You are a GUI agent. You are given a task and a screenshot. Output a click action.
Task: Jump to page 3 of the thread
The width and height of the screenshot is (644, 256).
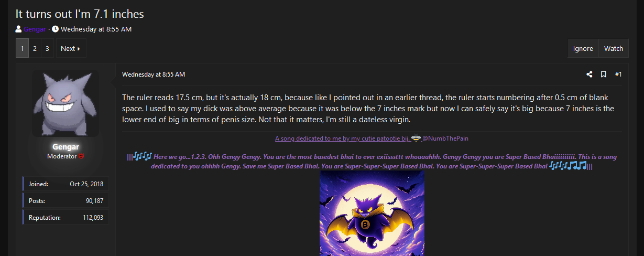(47, 48)
